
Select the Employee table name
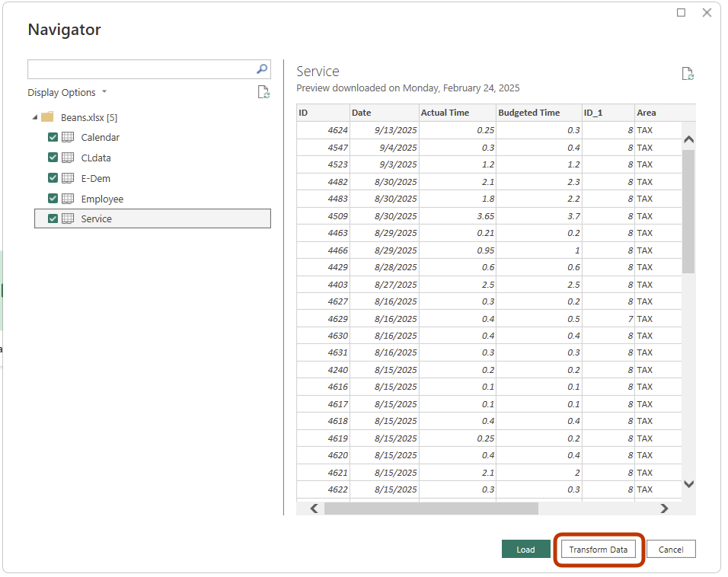(102, 199)
